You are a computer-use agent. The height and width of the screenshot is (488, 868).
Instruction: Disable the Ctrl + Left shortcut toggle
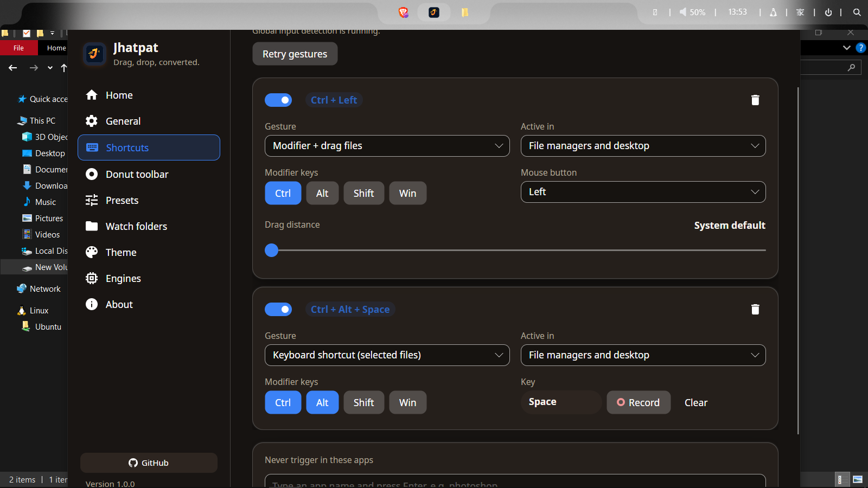coord(278,100)
